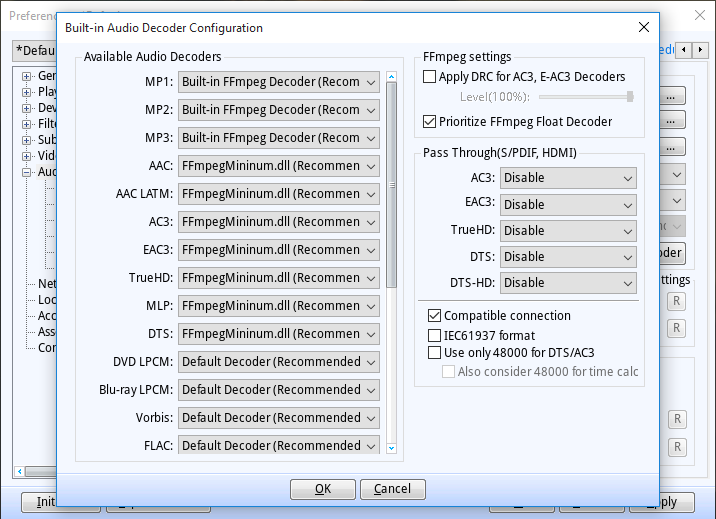This screenshot has height=519, width=716.
Task: Open the FLAC decoder dropdown
Action: coord(279,445)
